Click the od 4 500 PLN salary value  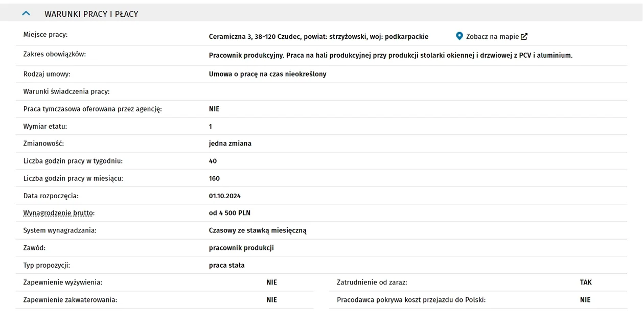coord(229,213)
